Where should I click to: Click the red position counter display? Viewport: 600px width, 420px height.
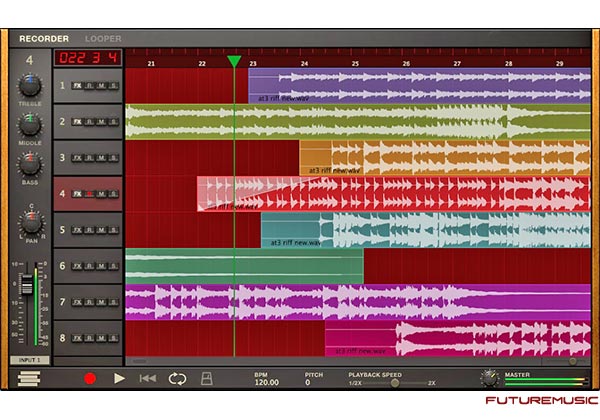click(x=88, y=58)
